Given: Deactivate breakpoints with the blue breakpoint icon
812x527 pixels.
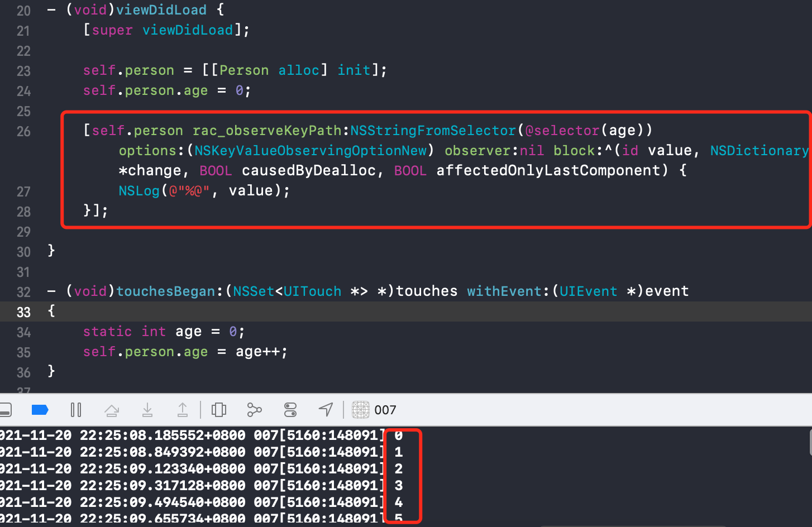Looking at the screenshot, I should [40, 410].
